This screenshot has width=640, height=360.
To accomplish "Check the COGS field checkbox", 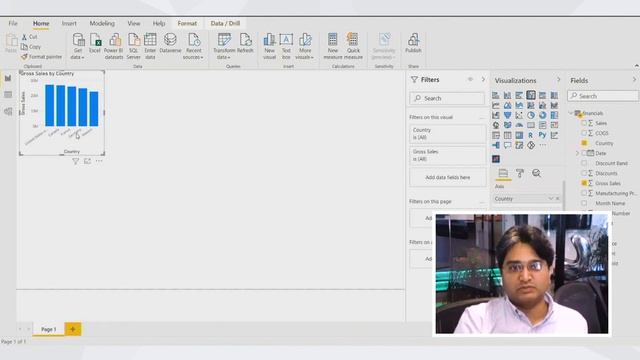I will [x=584, y=133].
